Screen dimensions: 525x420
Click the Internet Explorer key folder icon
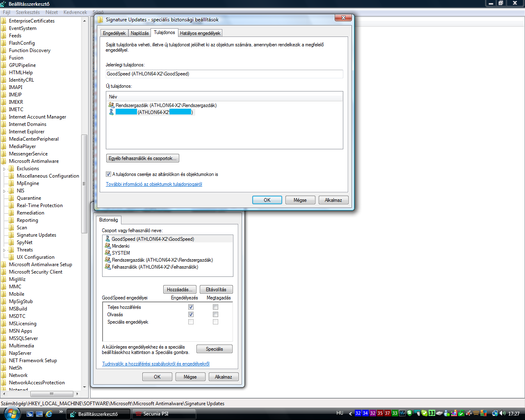(x=4, y=132)
